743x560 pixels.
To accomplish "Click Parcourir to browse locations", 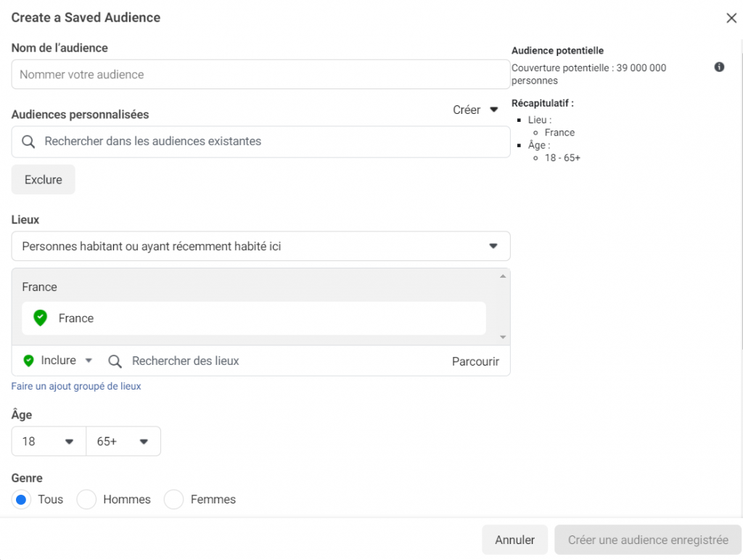I will [x=475, y=361].
